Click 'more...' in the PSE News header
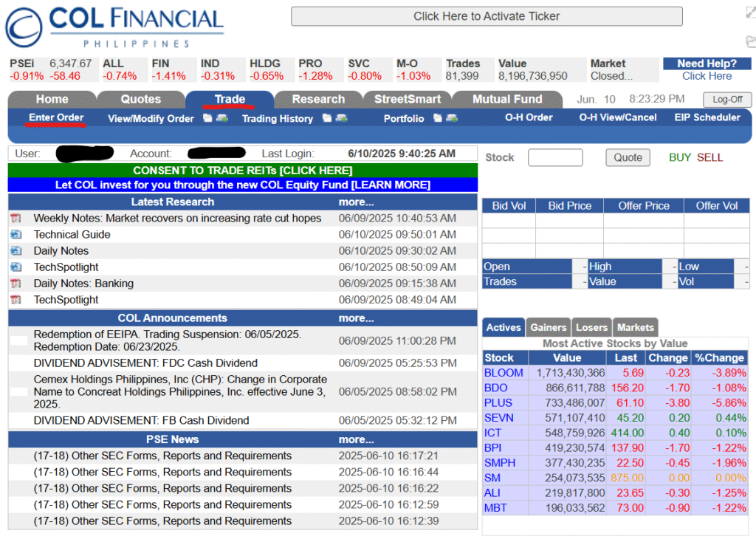Screen dimensions: 756x539 click(356, 439)
